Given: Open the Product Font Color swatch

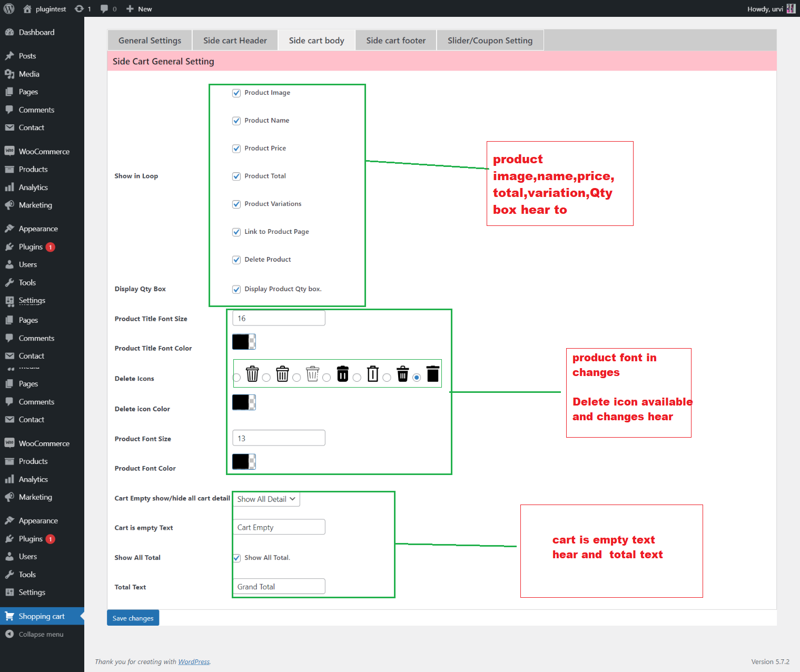Looking at the screenshot, I should click(x=244, y=462).
